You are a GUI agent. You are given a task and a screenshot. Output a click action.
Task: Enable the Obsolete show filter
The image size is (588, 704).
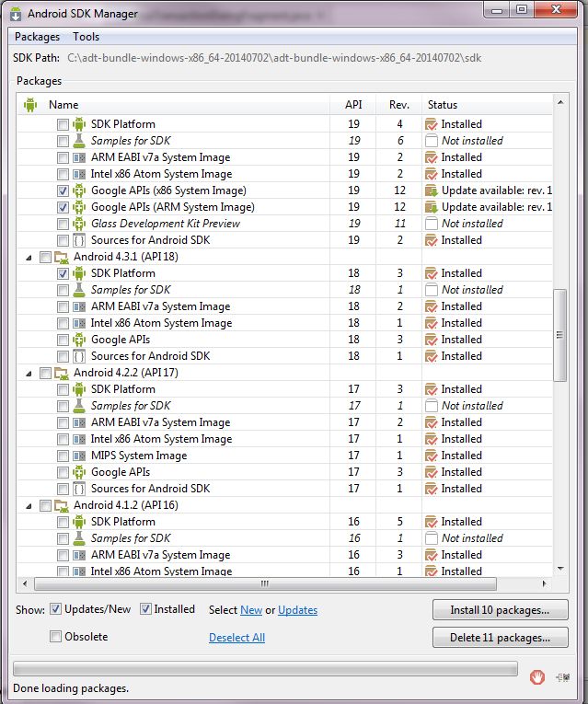click(55, 637)
